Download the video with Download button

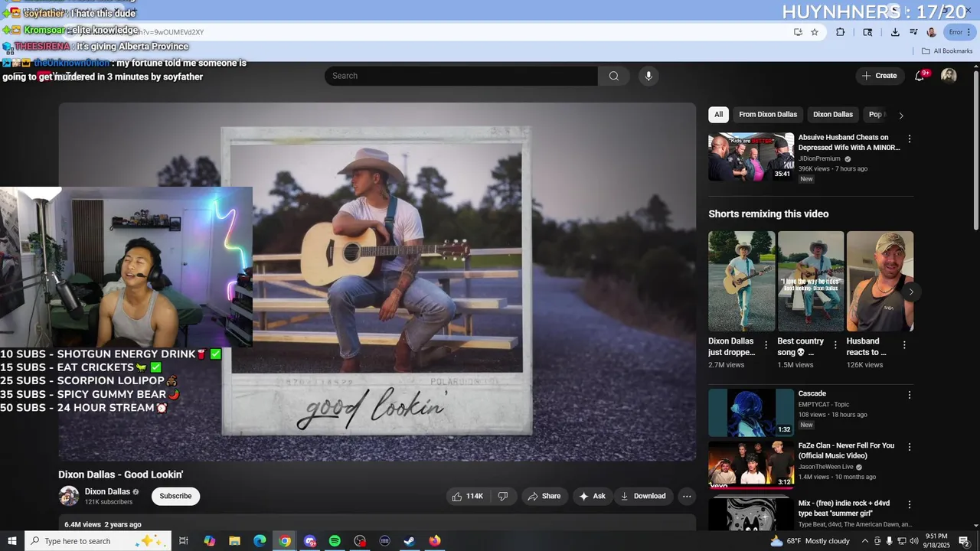click(643, 496)
